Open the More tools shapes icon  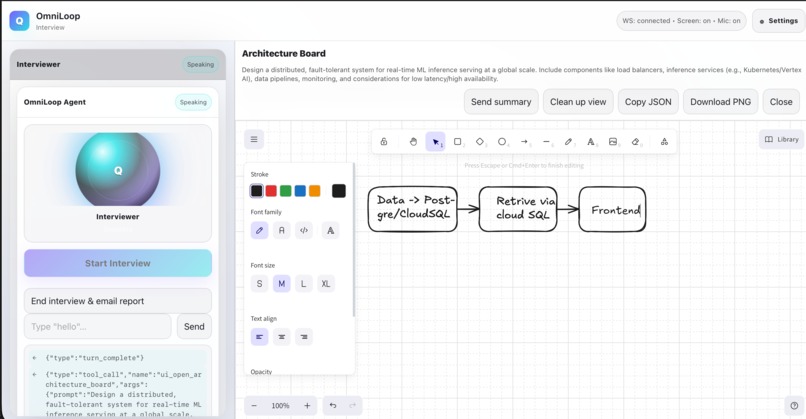(x=664, y=142)
